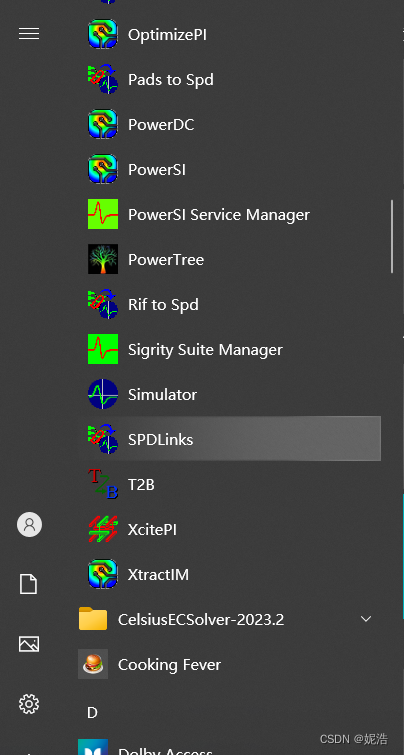Click the Sigrity Suite Manager icon
Image resolution: width=404 pixels, height=755 pixels.
pyautogui.click(x=103, y=350)
